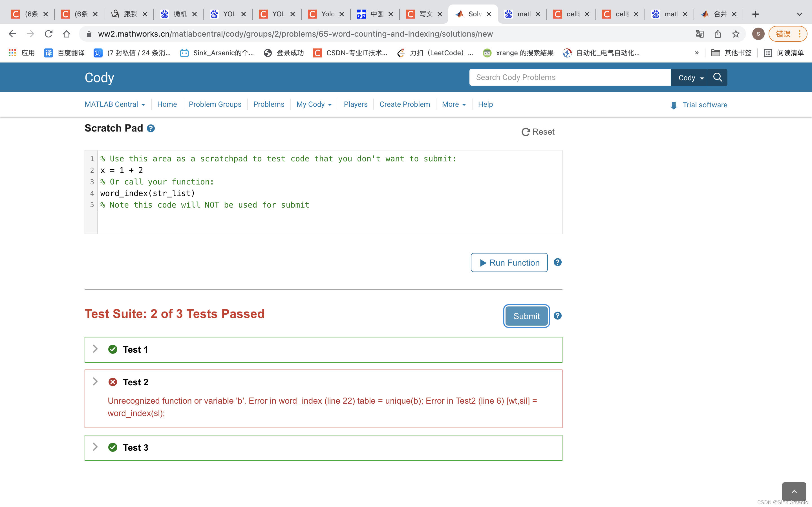Open the More dropdown menu
The width and height of the screenshot is (812, 507).
coord(454,104)
